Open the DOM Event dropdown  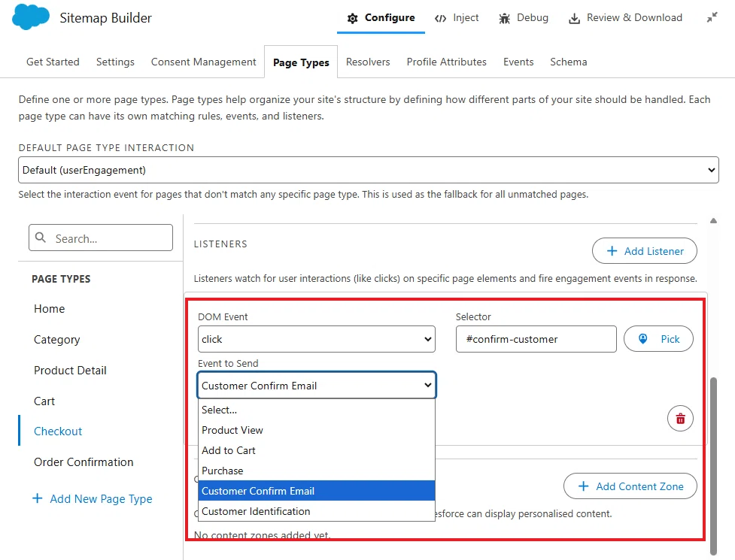pos(317,339)
